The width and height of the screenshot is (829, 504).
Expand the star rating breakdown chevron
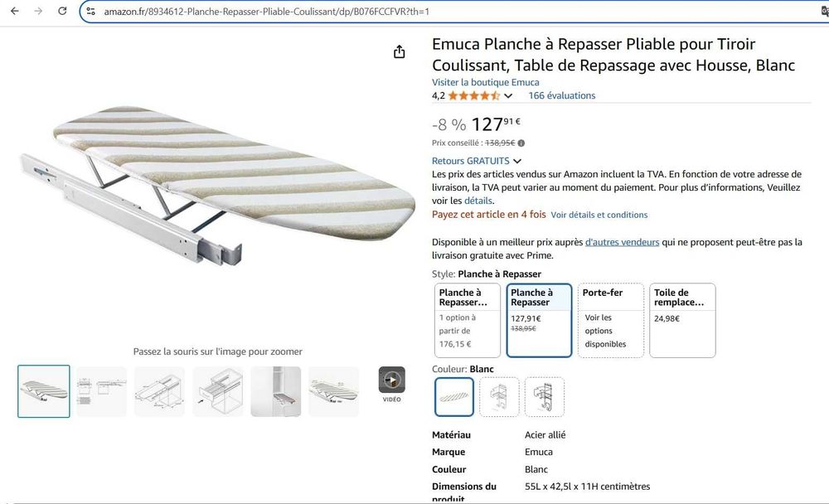click(509, 96)
